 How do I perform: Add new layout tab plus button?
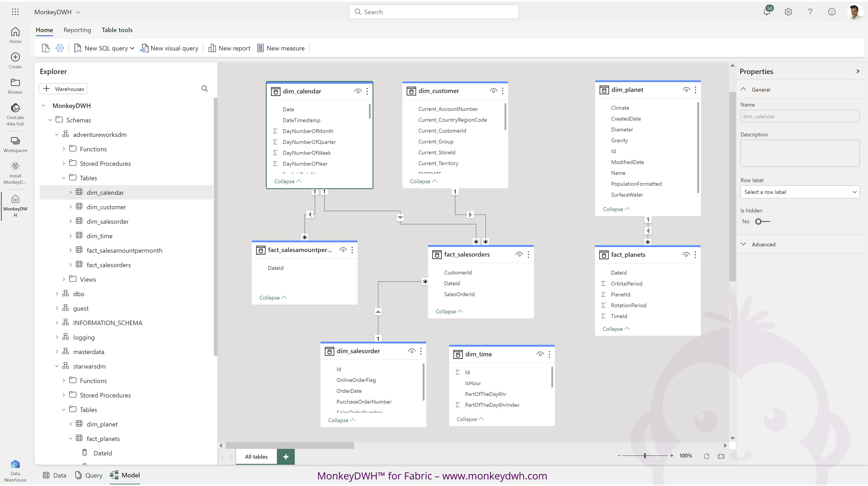tap(286, 457)
